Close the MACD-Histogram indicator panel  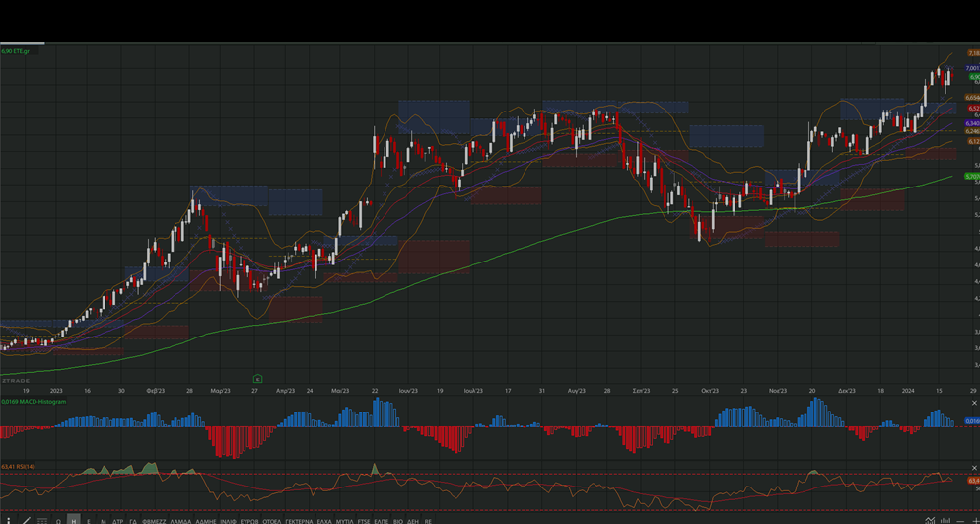coord(974,403)
